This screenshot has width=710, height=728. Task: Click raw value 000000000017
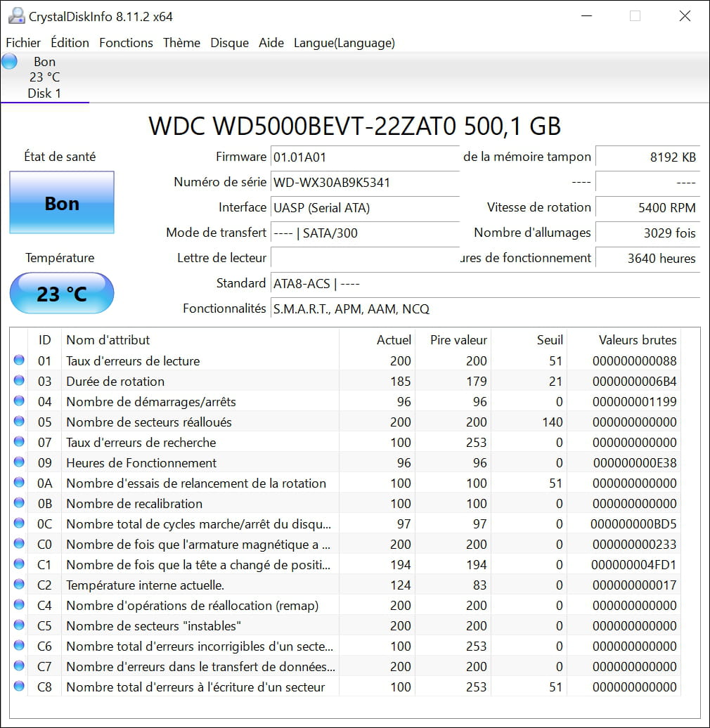(634, 585)
